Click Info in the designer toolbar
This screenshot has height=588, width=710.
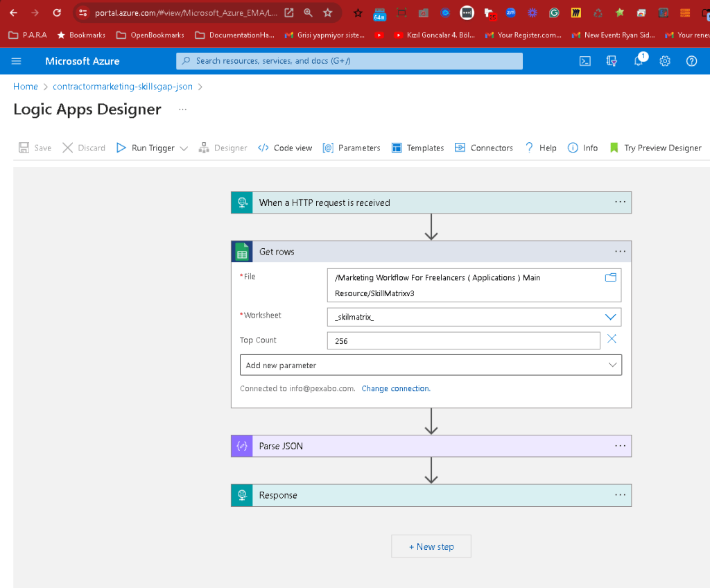coord(582,148)
